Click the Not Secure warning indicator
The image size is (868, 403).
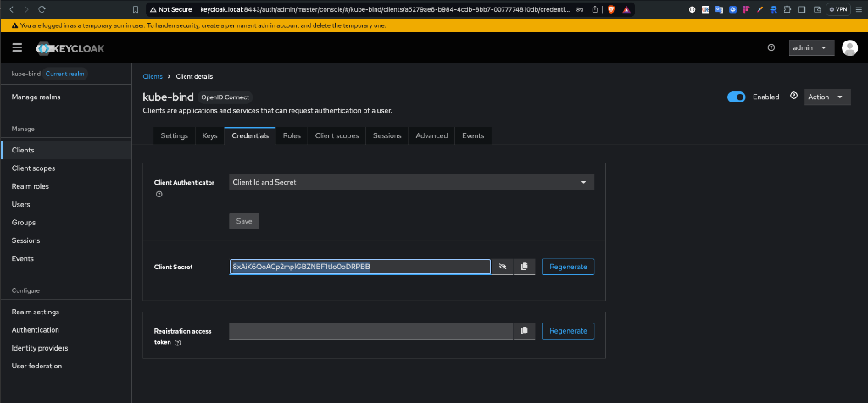click(170, 9)
